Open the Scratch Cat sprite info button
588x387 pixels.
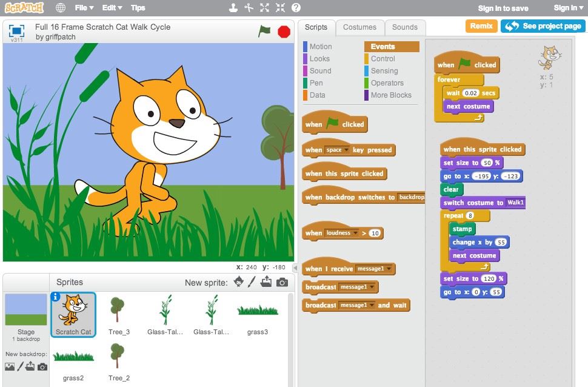56,297
